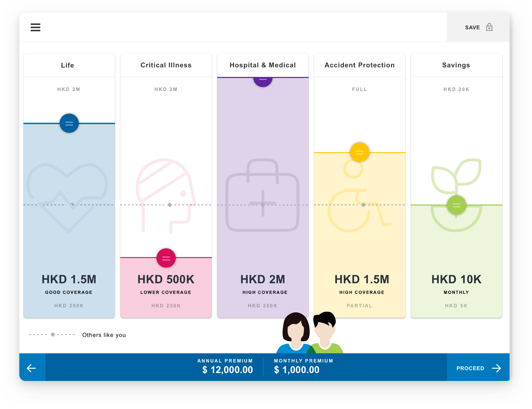Click the green Savings slider handle
The image size is (532, 409).
(456, 205)
